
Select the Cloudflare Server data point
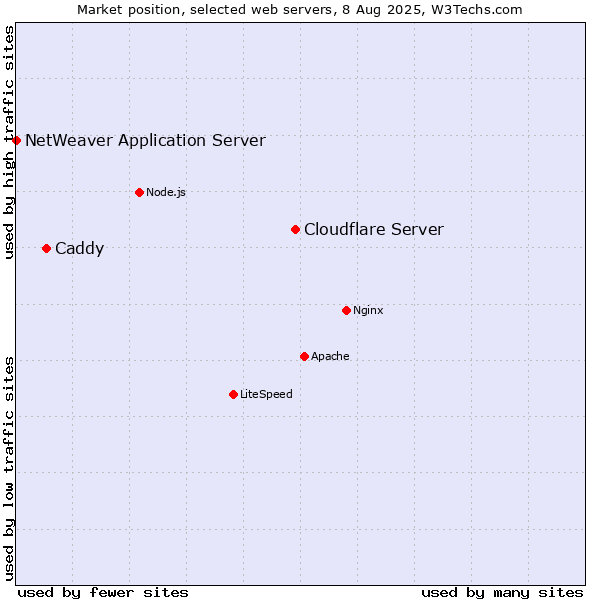click(295, 230)
